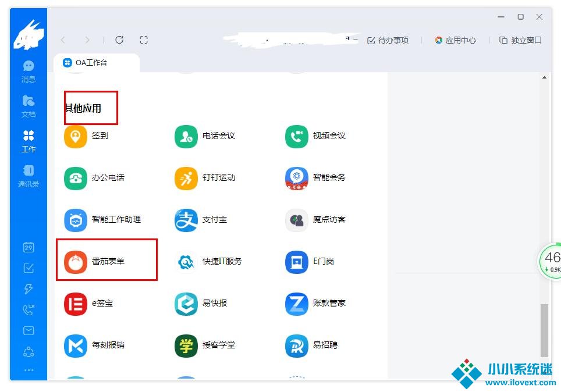Toggle fullscreen view icon

144,40
